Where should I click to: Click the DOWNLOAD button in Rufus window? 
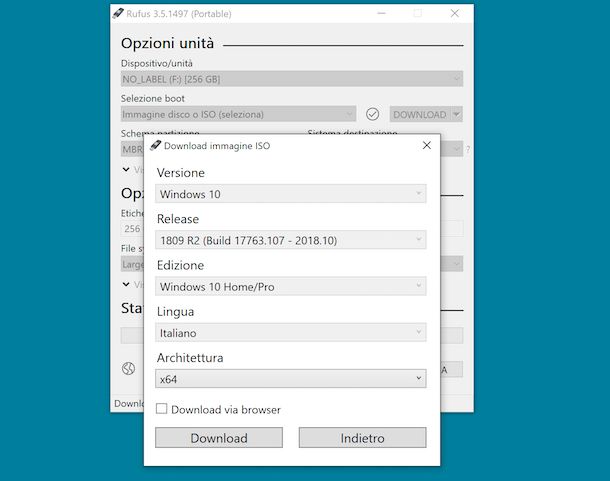[420, 114]
